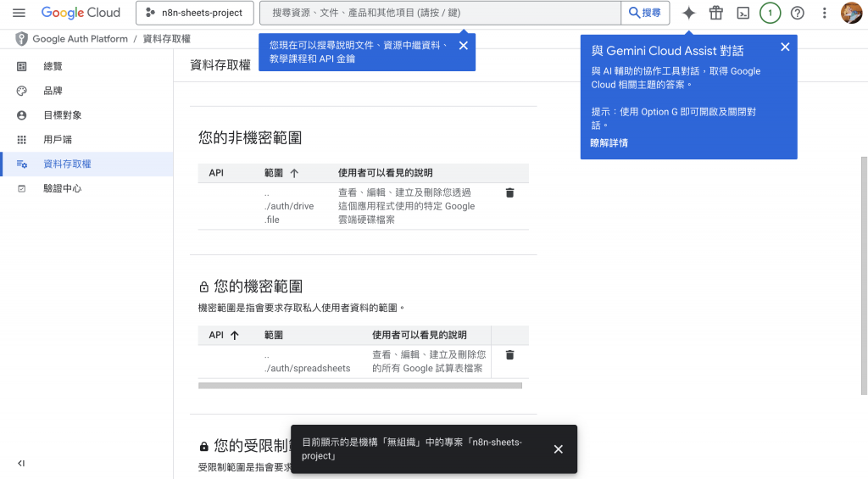Go to Google Auth Platform breadcrumb

[81, 39]
